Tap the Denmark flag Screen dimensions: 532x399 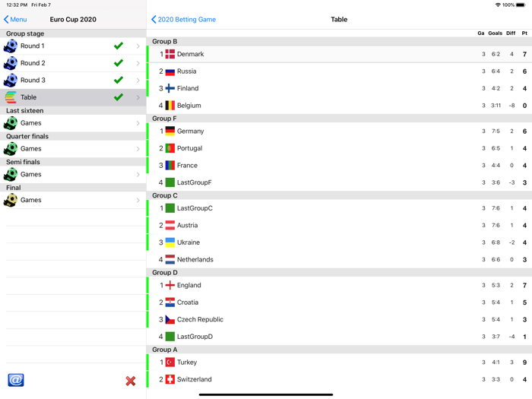pyautogui.click(x=170, y=54)
